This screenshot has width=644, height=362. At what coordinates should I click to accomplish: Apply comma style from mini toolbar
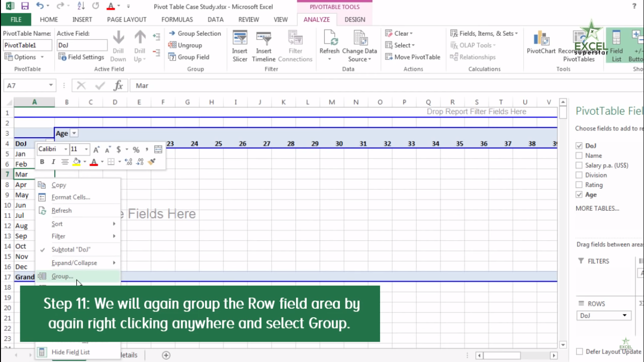coord(147,149)
